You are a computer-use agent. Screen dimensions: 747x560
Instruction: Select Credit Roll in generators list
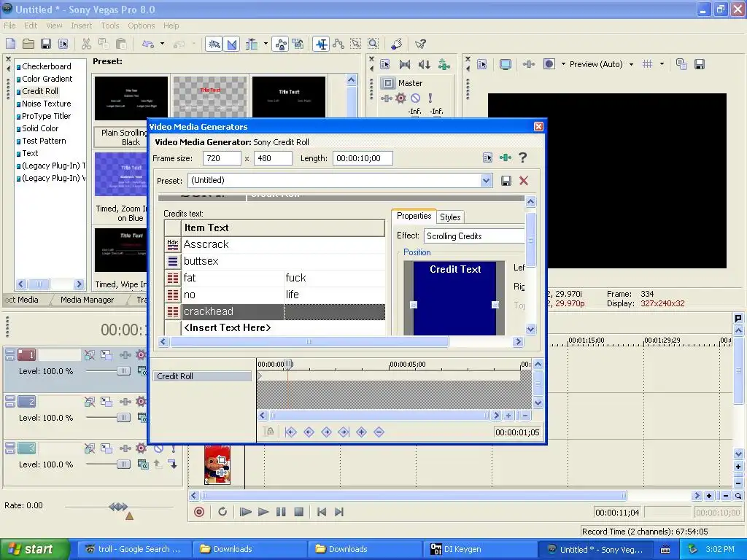pos(40,91)
